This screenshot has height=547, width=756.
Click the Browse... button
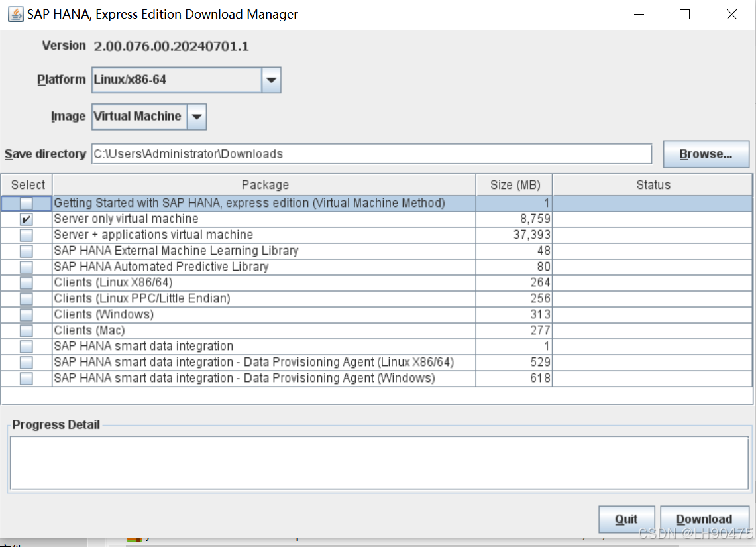pos(706,154)
